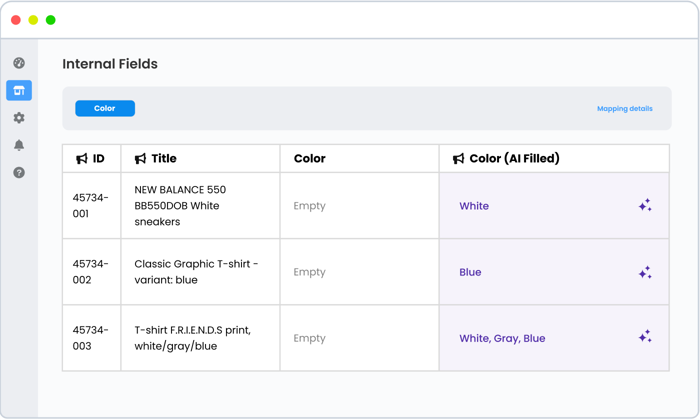This screenshot has height=420, width=700.
Task: Click the Empty color cell for 45734-001
Action: 309,206
